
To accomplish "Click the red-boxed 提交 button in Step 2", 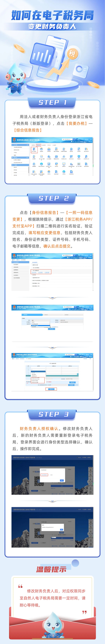I will (x=51, y=389).
